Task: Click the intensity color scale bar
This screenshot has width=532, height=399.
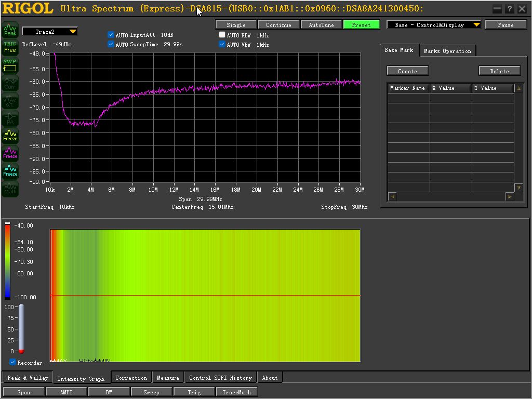Action: [x=7, y=261]
